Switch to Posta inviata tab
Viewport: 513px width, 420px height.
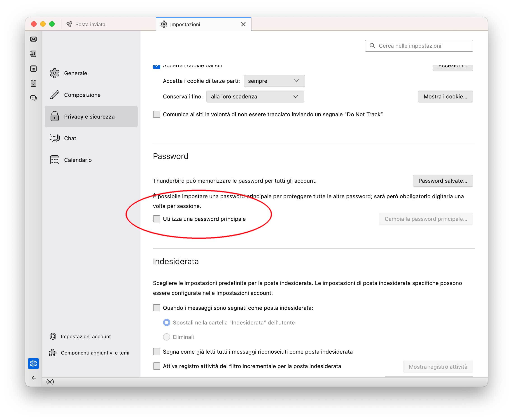click(90, 24)
